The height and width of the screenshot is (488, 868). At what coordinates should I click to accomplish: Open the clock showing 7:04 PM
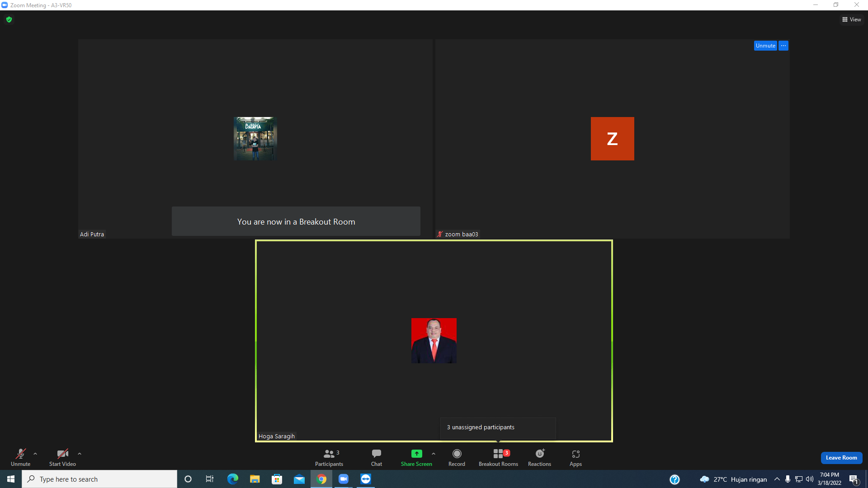click(830, 479)
